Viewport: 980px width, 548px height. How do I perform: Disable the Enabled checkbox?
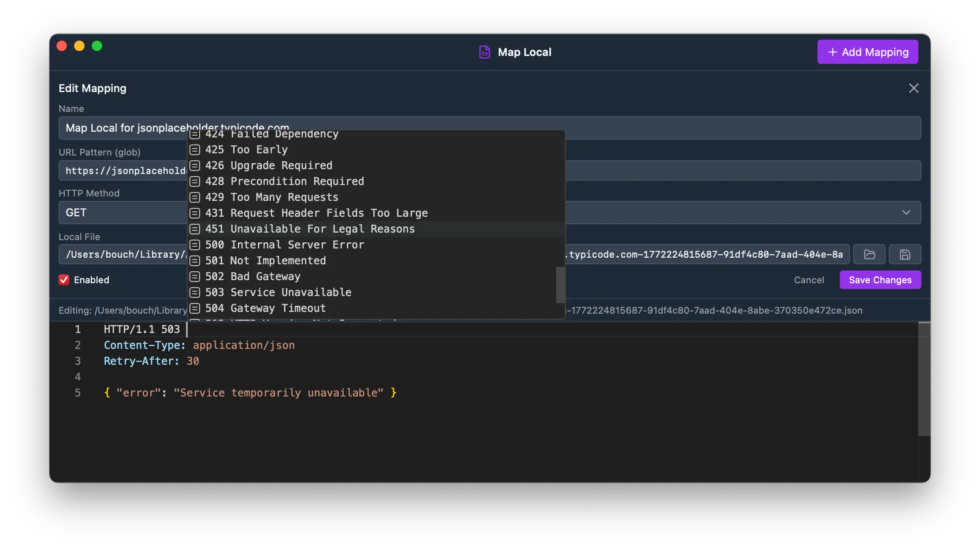tap(64, 280)
